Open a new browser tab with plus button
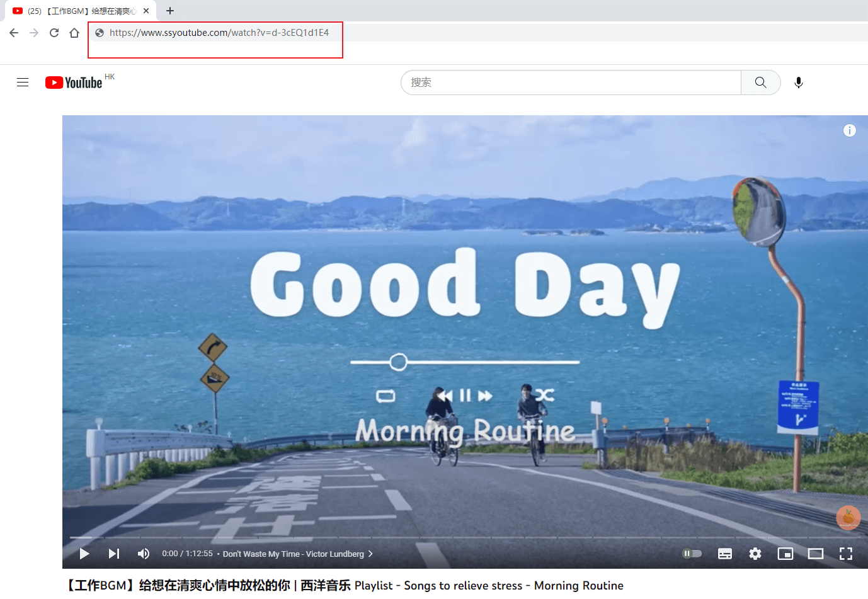This screenshot has height=599, width=868. click(170, 11)
